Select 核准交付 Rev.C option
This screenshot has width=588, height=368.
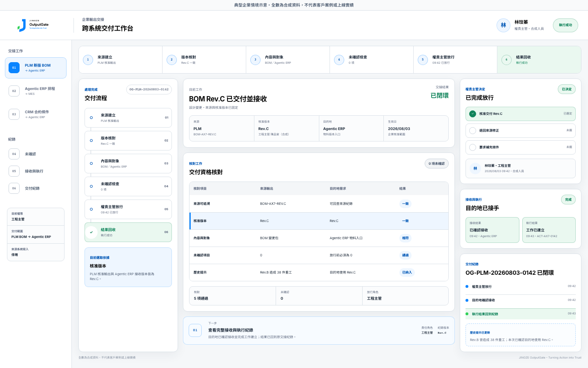tap(521, 114)
